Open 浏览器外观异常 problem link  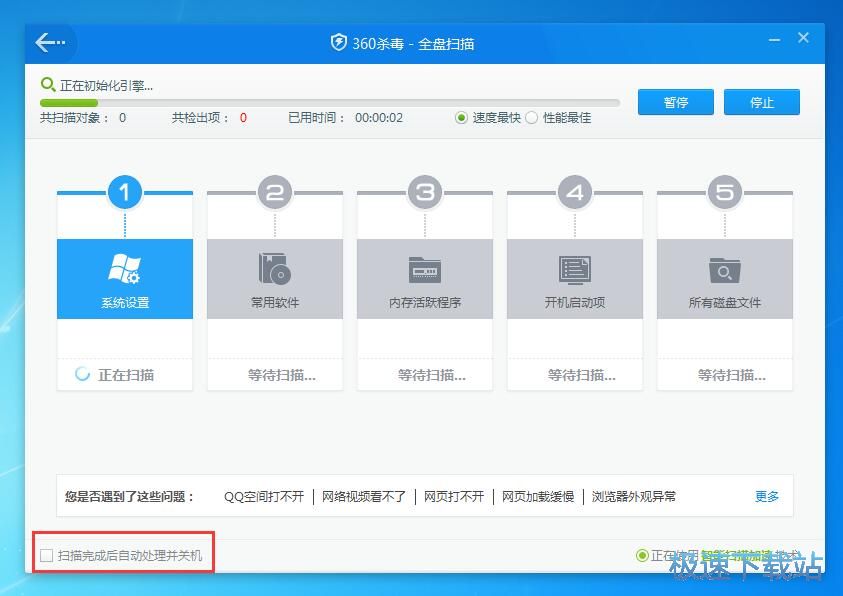pos(634,496)
